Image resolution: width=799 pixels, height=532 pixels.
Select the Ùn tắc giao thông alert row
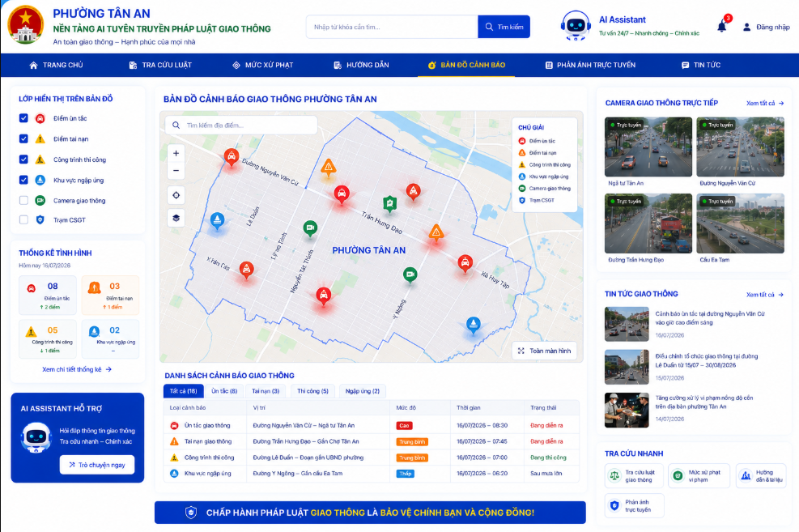371,425
